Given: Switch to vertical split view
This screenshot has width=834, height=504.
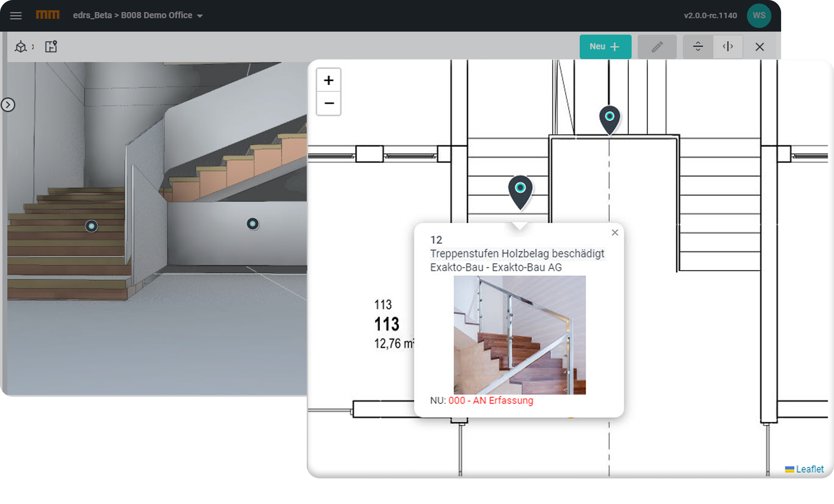Looking at the screenshot, I should click(x=728, y=47).
